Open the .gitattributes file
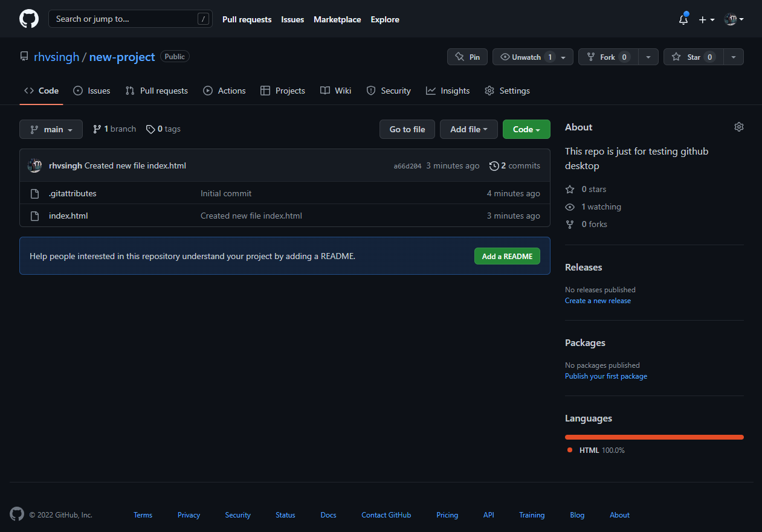The width and height of the screenshot is (762, 532). pyautogui.click(x=73, y=193)
